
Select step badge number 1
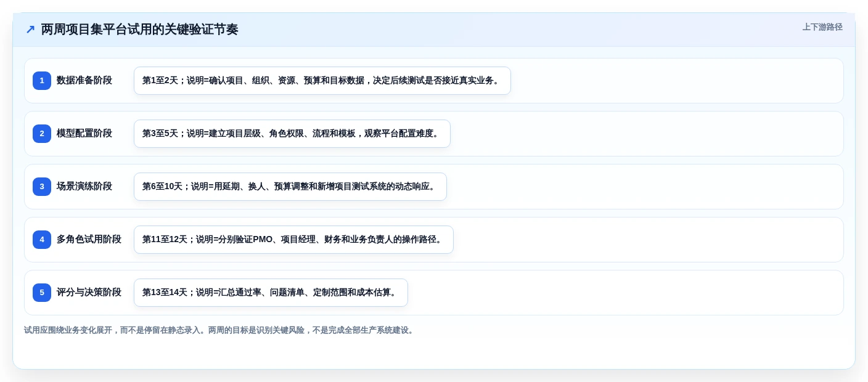[42, 81]
